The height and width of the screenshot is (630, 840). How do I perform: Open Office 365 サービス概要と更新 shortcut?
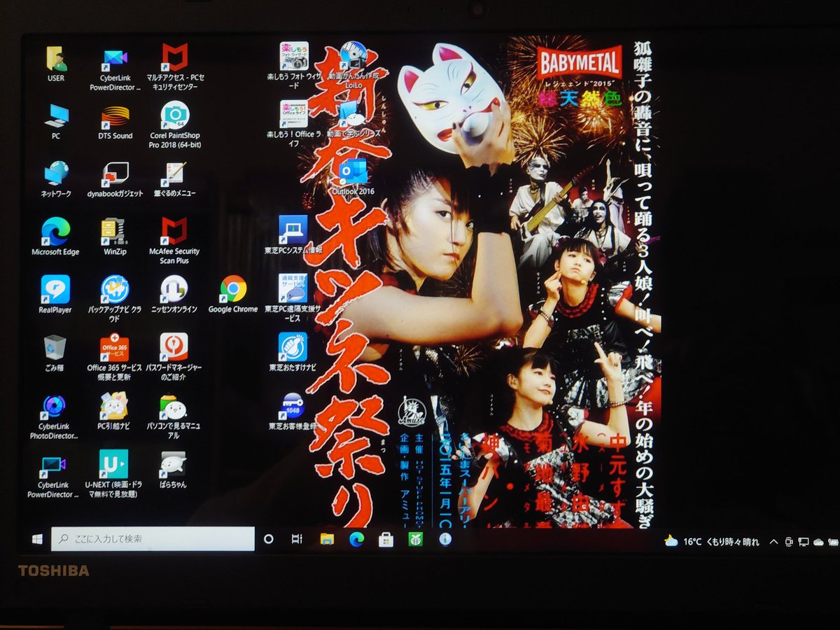114,357
